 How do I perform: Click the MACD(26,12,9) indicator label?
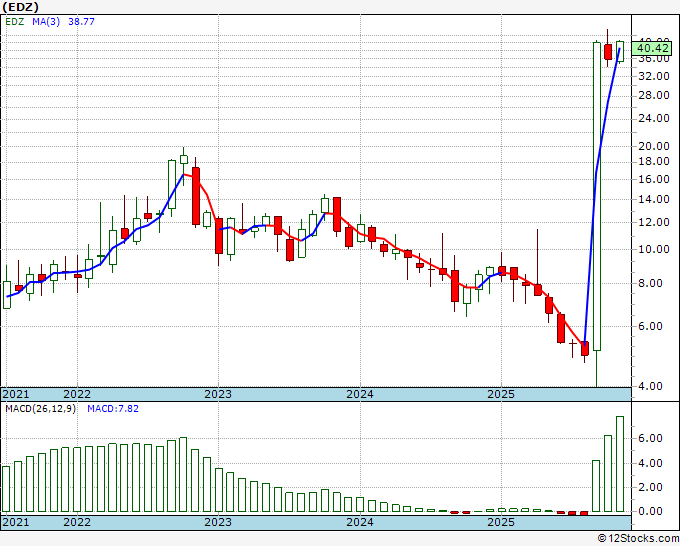point(42,409)
